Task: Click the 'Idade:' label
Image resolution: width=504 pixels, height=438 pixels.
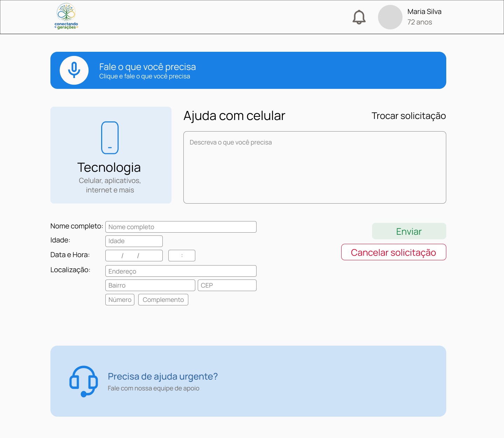Action: click(x=60, y=240)
